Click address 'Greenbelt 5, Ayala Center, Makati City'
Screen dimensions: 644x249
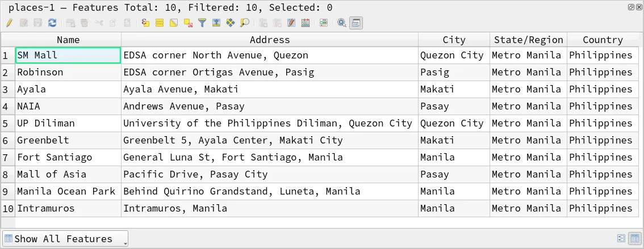270,140
